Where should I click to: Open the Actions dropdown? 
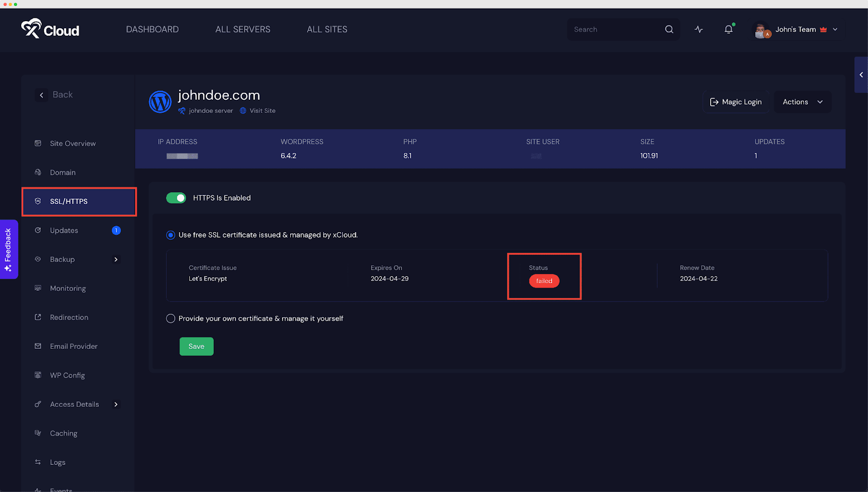pos(802,101)
